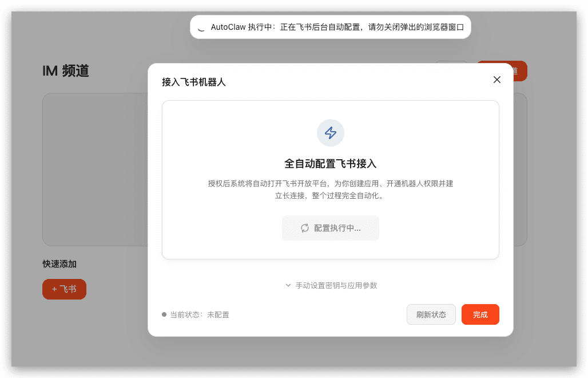Click the AutoClaw 执行中 notification text
Viewport: 588px width, 378px height.
pos(337,27)
